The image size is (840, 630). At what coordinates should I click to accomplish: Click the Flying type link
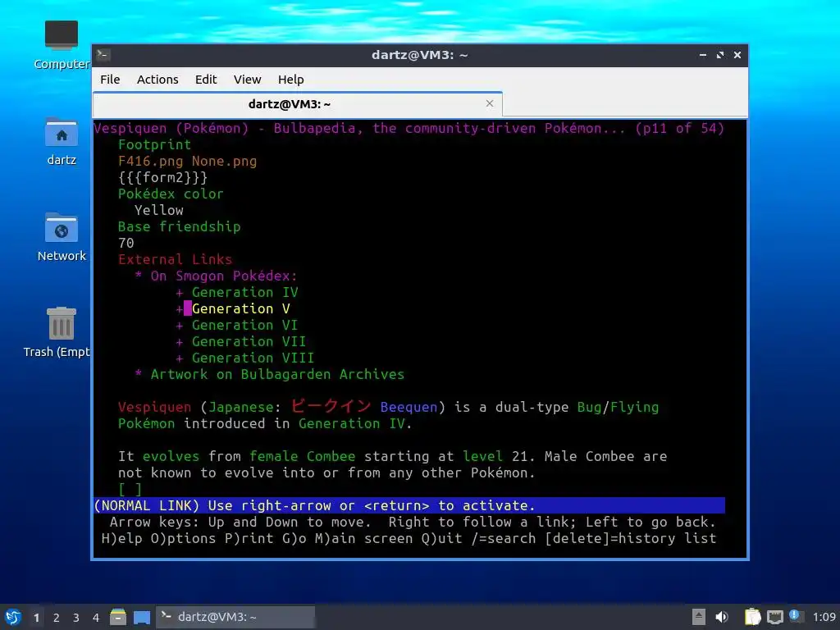pos(634,407)
